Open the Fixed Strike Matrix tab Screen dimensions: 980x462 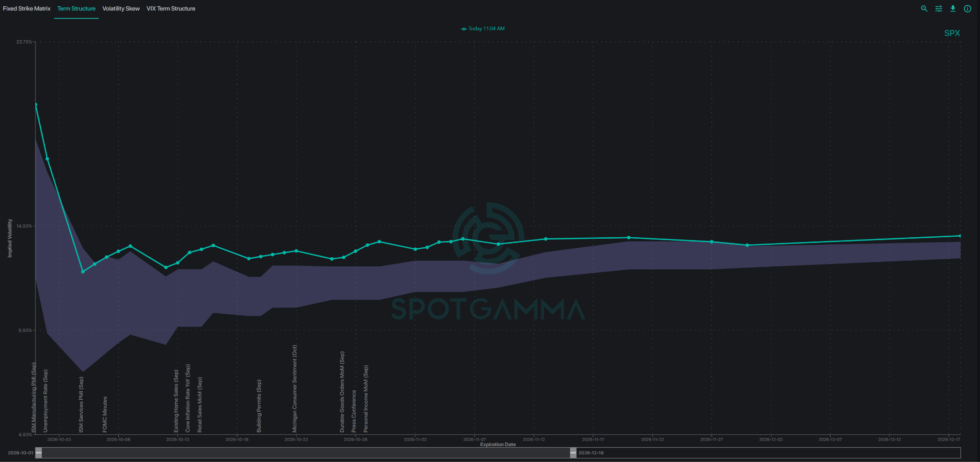[x=27, y=9]
